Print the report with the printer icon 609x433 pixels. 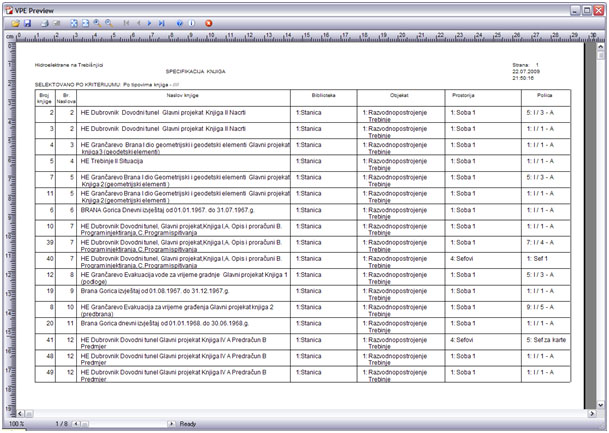[45, 23]
